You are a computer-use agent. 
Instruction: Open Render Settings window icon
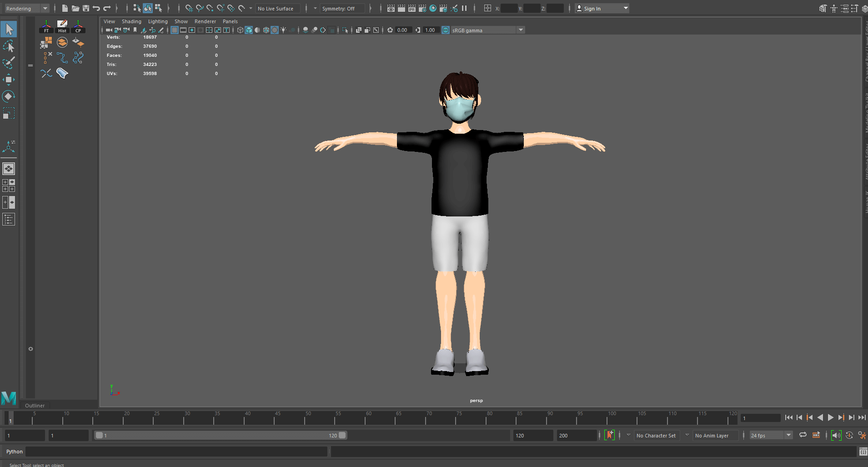(422, 8)
